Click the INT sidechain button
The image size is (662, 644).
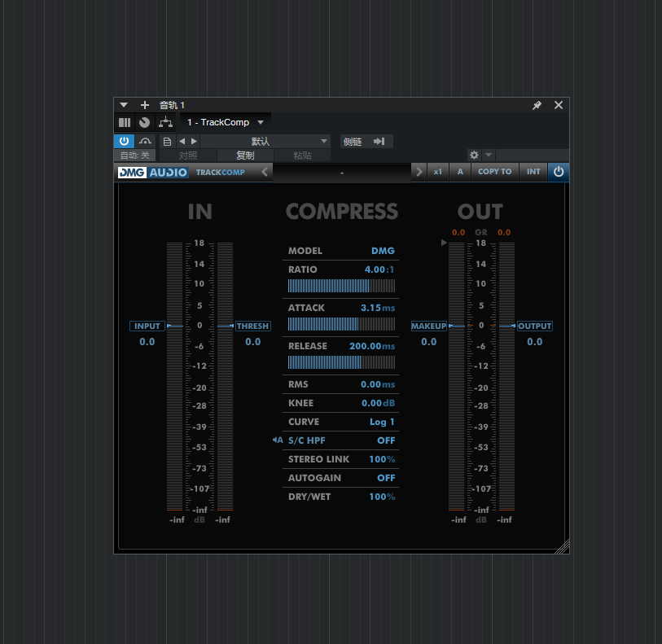point(533,172)
